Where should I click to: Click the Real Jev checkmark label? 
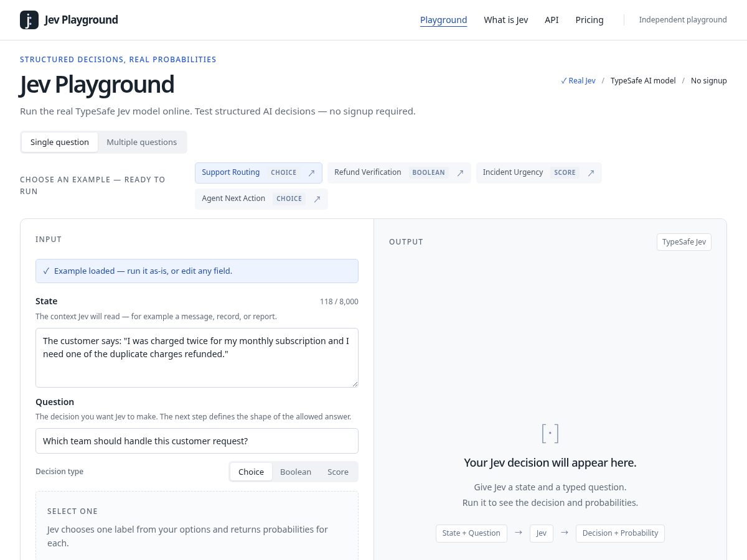tap(578, 81)
